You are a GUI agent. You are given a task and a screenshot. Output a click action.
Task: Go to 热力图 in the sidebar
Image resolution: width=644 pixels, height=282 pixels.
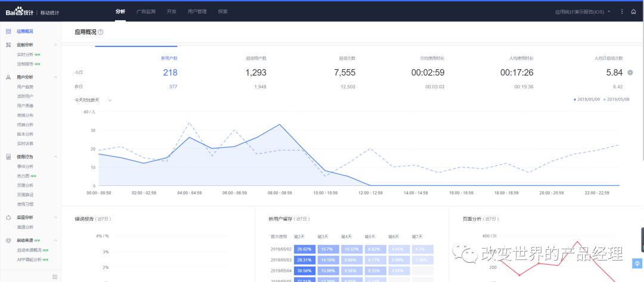pos(24,176)
